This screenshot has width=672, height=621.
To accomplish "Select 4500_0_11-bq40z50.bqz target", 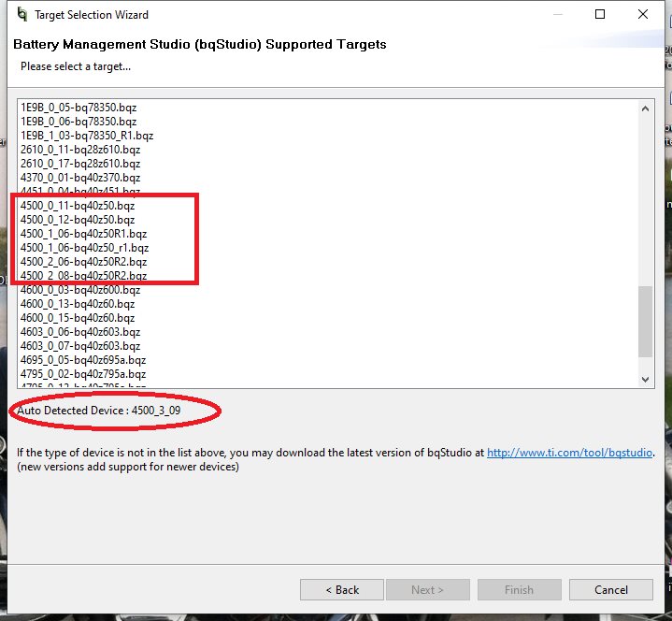I will click(78, 206).
